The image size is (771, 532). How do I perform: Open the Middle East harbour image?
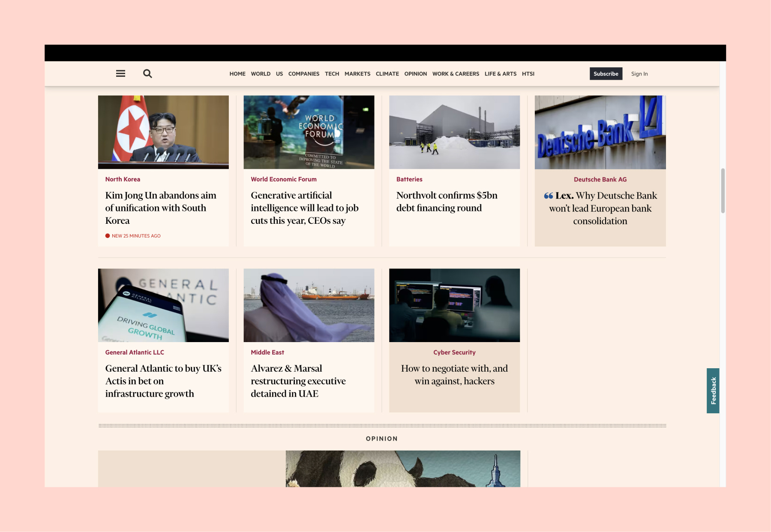click(309, 305)
